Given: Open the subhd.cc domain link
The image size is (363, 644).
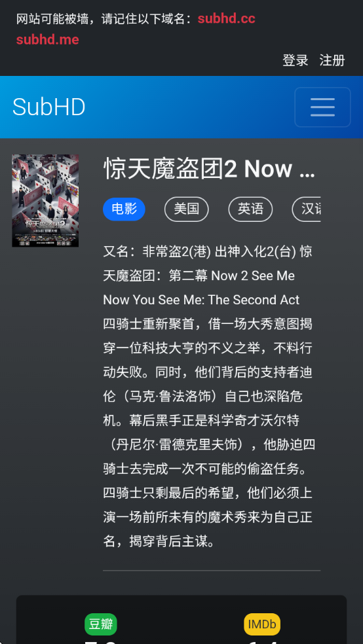Looking at the screenshot, I should tap(227, 18).
